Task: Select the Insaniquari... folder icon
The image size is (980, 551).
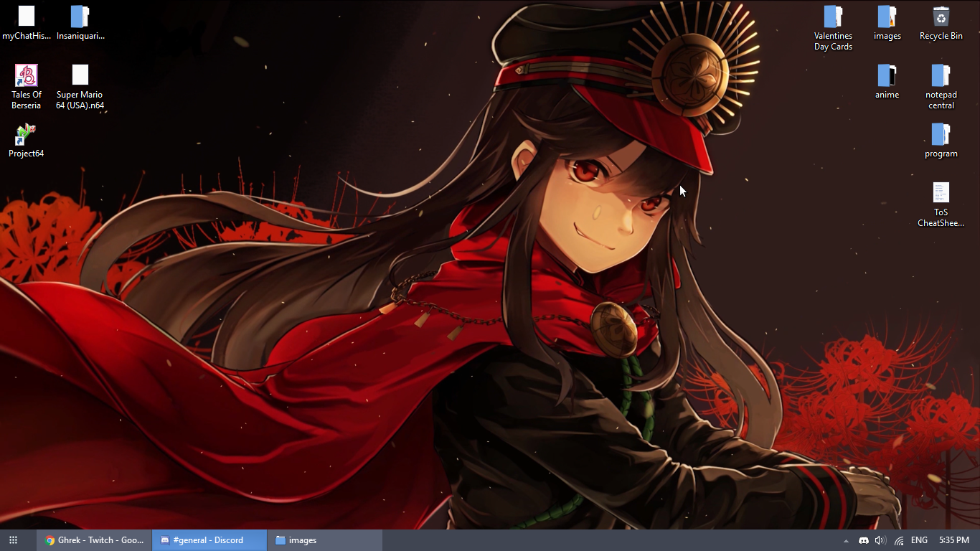Action: (x=80, y=23)
